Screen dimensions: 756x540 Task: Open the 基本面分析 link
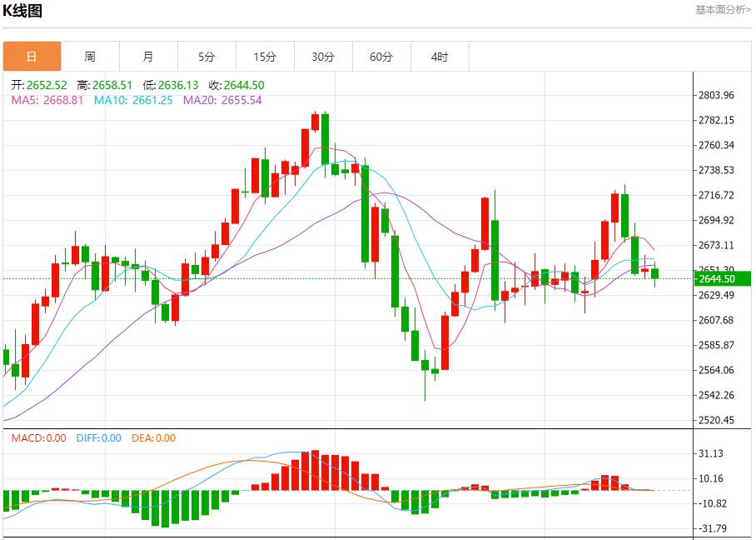click(723, 10)
